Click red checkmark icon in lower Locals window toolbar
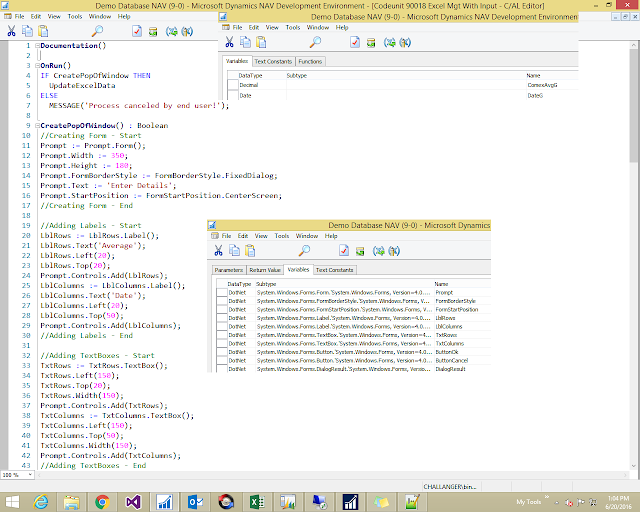Viewport: 640px width, 512px height. [x=344, y=251]
